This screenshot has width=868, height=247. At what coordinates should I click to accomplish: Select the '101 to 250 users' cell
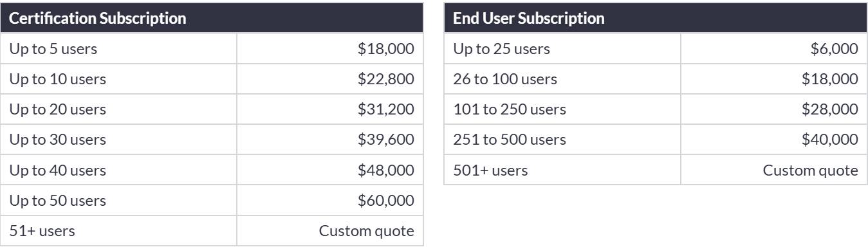[562, 109]
